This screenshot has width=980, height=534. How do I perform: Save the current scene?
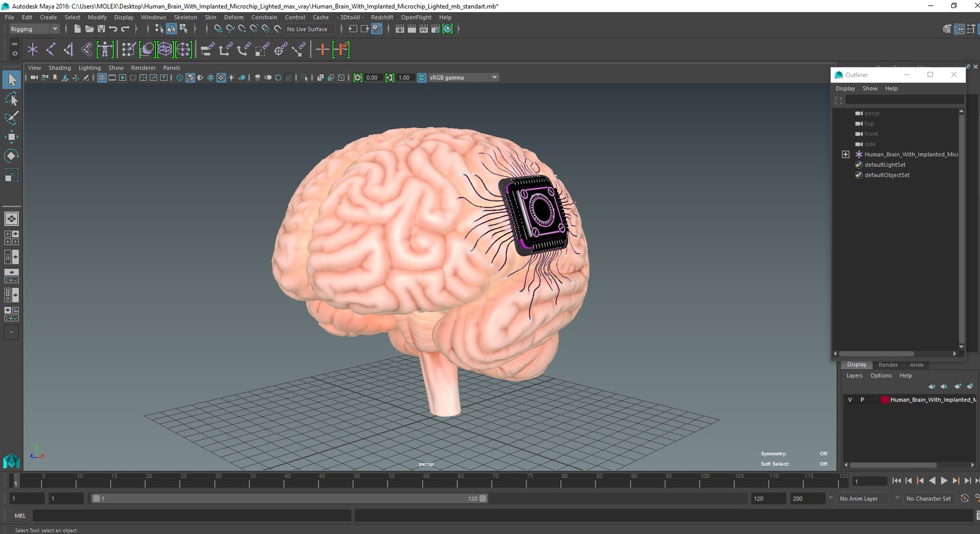(101, 29)
